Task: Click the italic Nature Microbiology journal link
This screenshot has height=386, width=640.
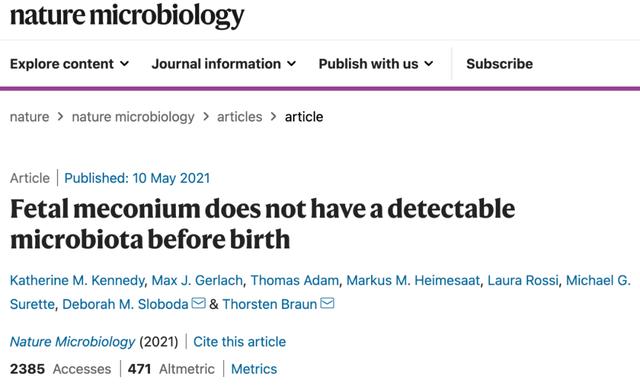Action: 72,342
